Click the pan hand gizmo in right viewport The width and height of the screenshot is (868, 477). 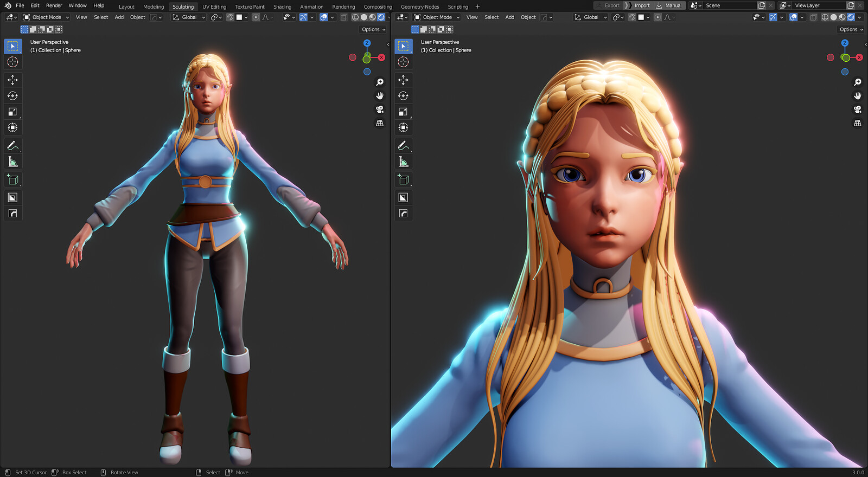click(x=858, y=96)
